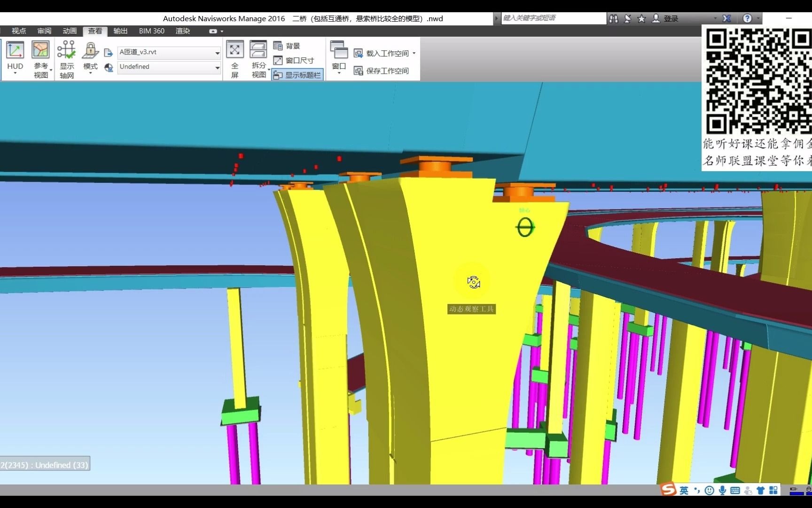The height and width of the screenshot is (508, 812).
Task: Open the Sogou soft keyboard icon
Action: tap(735, 491)
